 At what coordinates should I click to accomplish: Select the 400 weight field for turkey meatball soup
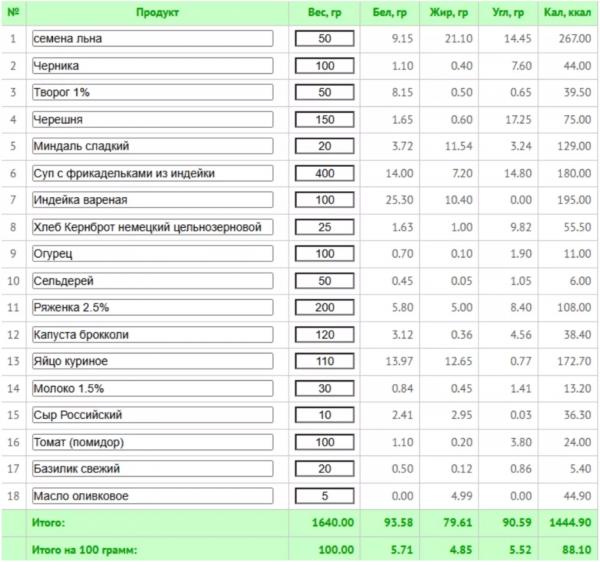point(324,173)
